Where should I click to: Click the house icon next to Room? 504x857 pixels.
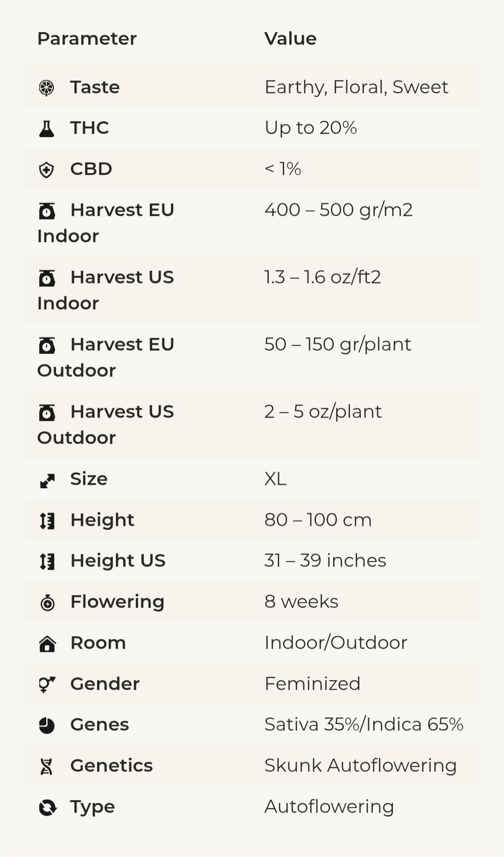point(47,644)
